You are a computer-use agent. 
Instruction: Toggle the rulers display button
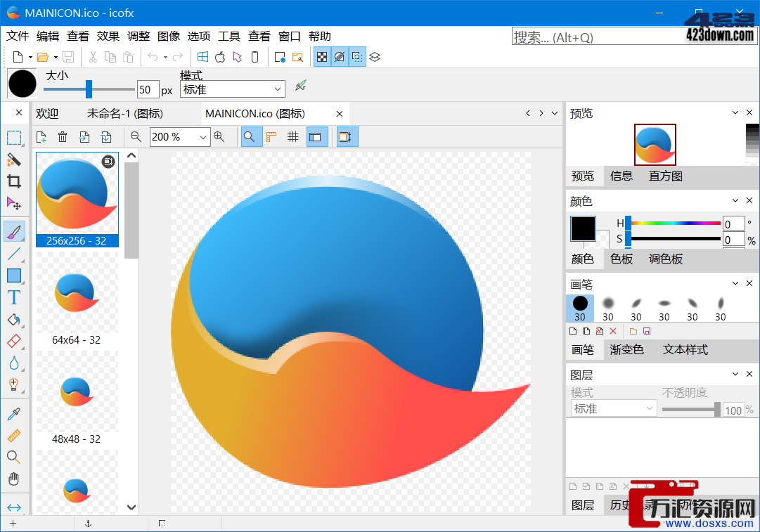271,137
